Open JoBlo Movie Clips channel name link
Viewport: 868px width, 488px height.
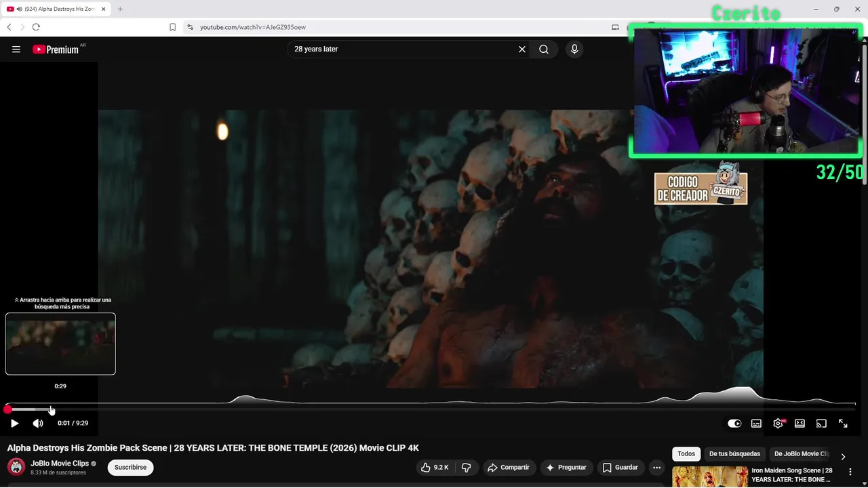point(60,464)
